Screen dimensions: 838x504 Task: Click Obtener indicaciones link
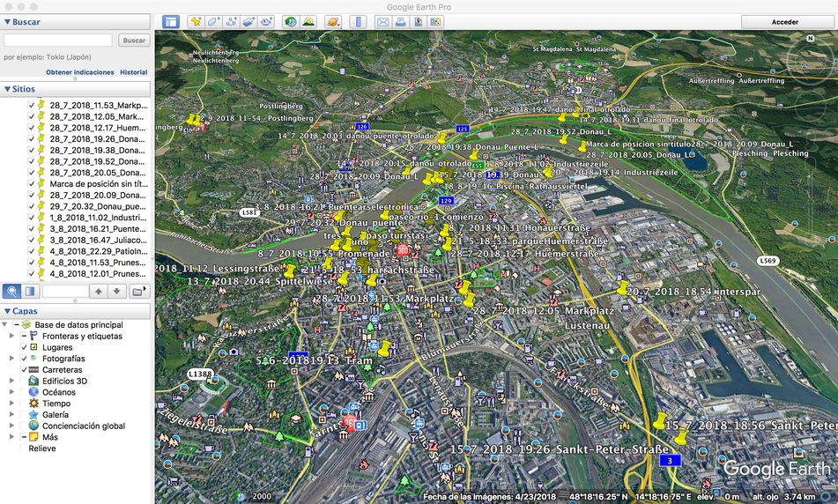pyautogui.click(x=80, y=72)
